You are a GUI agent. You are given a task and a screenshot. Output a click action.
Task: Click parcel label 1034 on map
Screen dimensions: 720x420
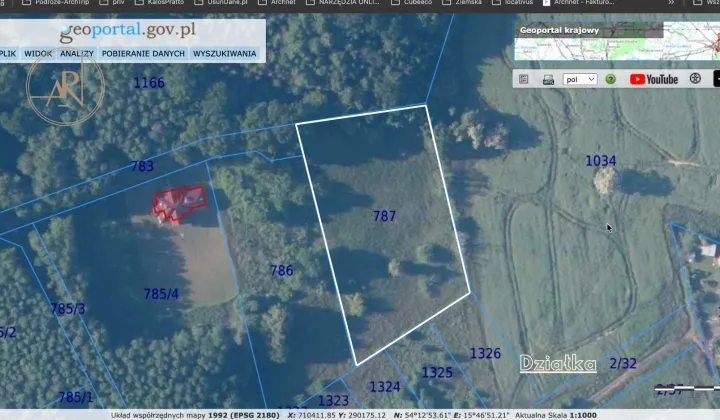[x=601, y=161]
